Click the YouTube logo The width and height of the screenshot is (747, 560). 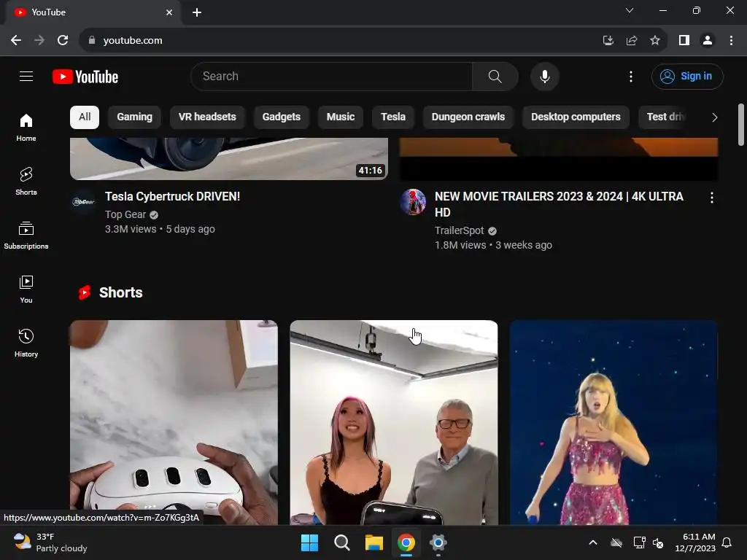click(x=85, y=77)
